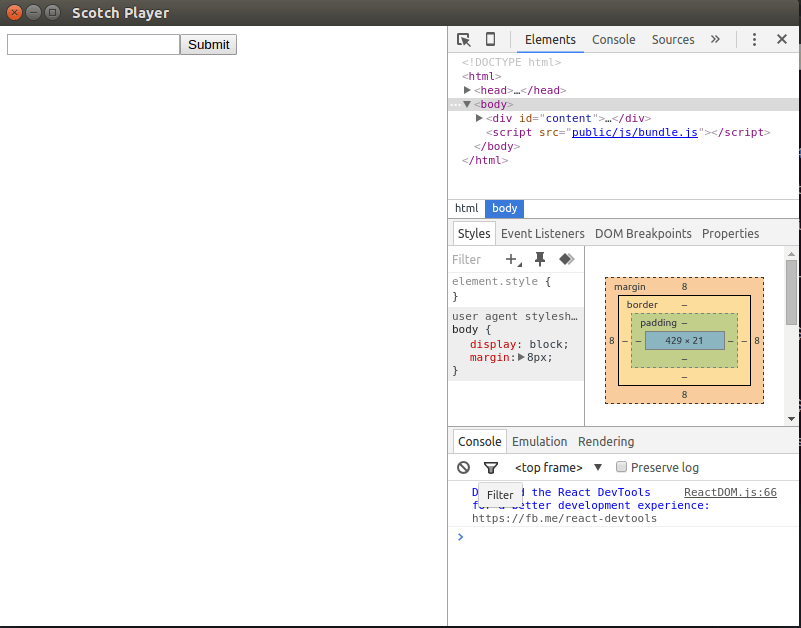Add a new style rule plus icon
Viewport: 801px width, 628px height.
(x=512, y=260)
